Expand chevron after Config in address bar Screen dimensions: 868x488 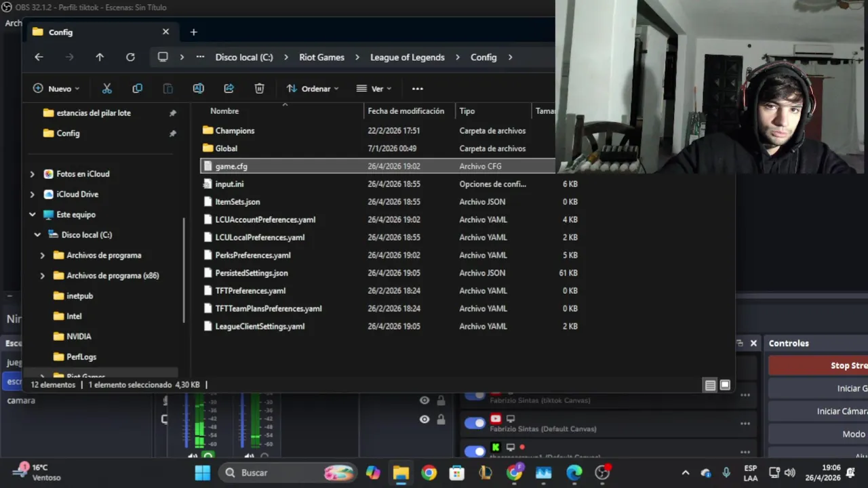pyautogui.click(x=510, y=58)
